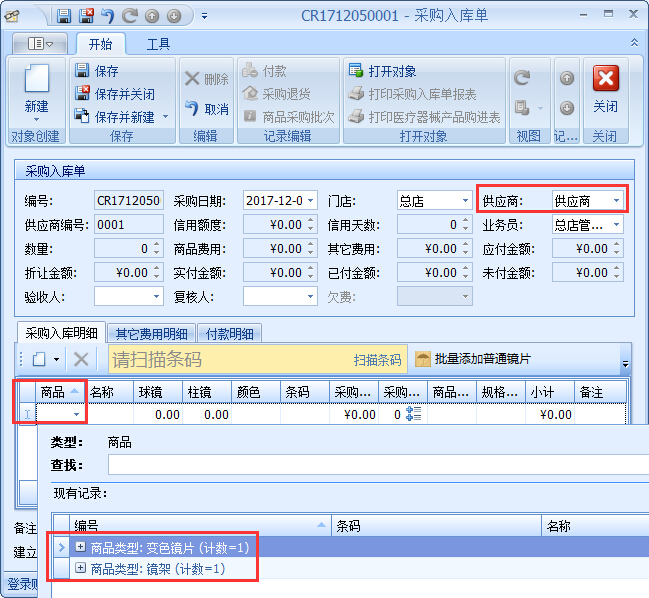
Task: Collapse the ribbon with double-chevron icon
Action: tap(634, 43)
